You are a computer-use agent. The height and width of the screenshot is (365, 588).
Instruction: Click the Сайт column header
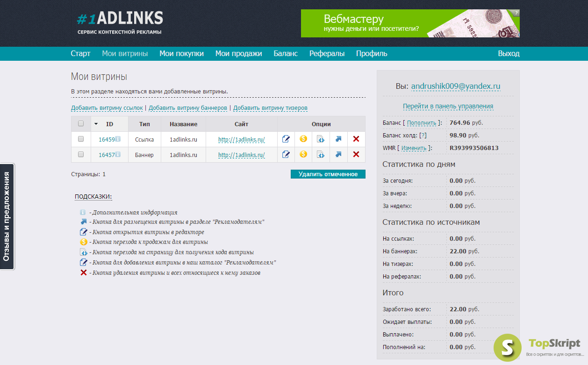[242, 124]
